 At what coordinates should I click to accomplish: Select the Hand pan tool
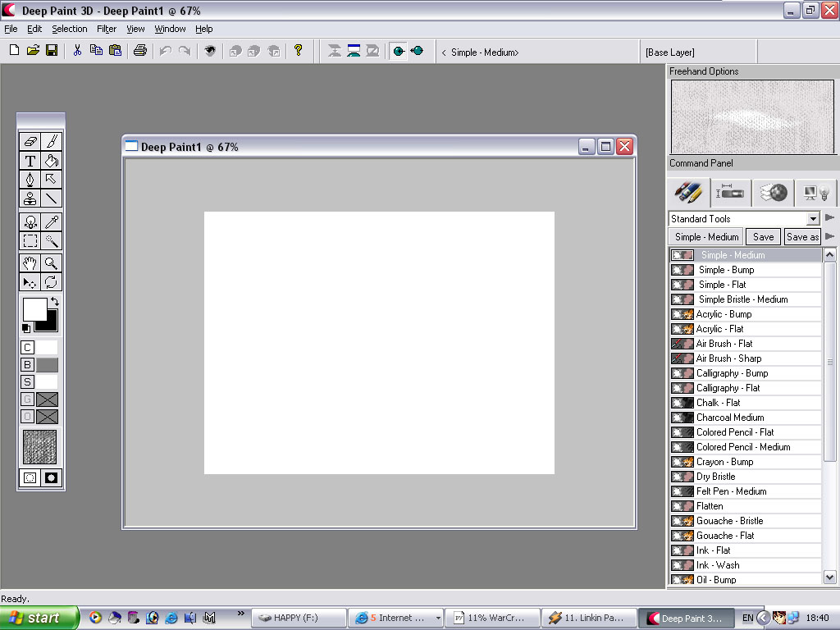[x=30, y=263]
